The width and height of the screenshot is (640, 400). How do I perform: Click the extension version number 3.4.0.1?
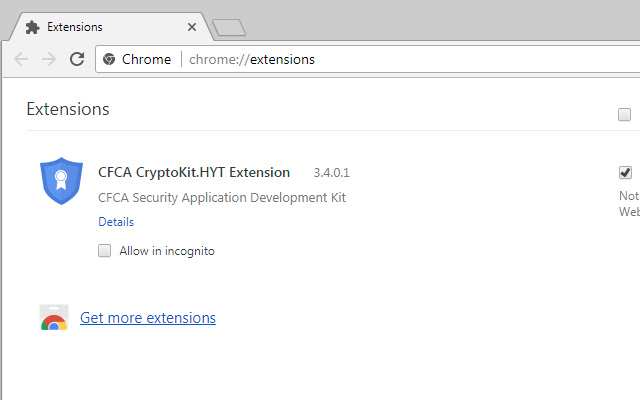[331, 173]
